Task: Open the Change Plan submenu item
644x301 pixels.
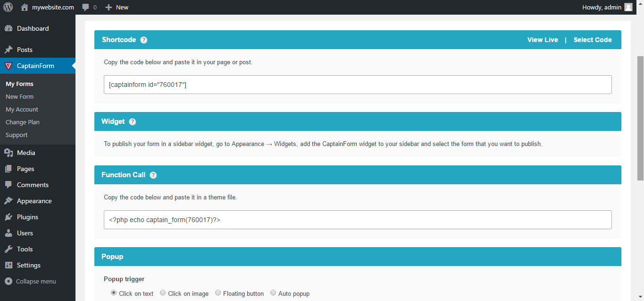Action: click(23, 122)
